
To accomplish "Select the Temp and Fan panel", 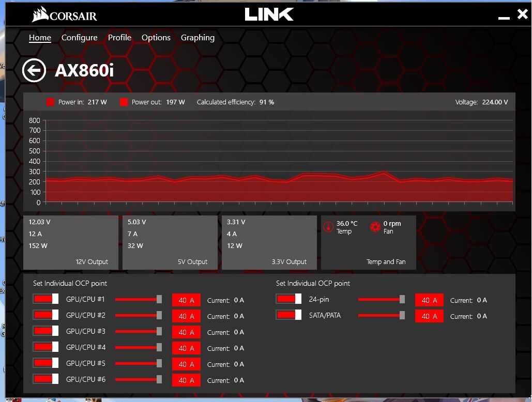I will (x=369, y=243).
